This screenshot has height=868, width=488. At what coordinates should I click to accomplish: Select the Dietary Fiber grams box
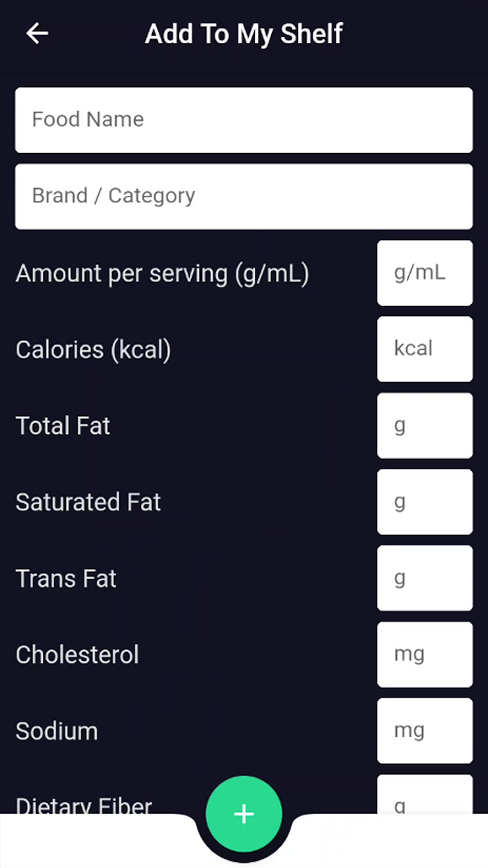click(425, 796)
